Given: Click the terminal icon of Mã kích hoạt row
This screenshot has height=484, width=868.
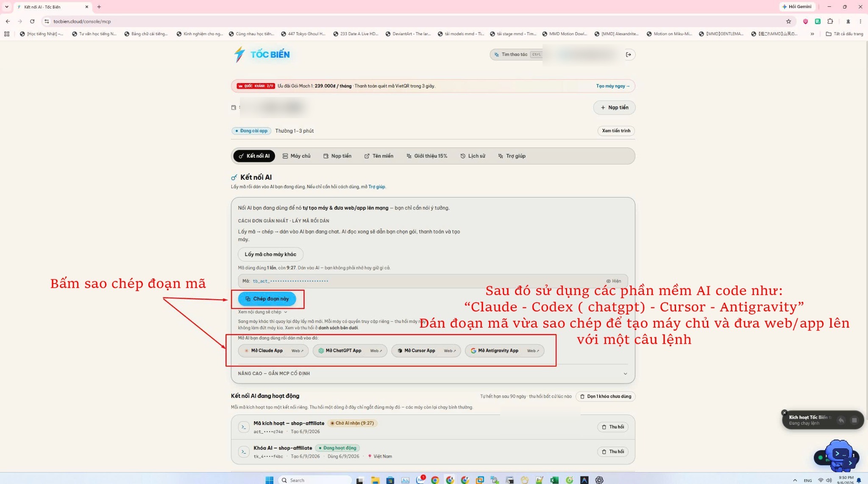Looking at the screenshot, I should tap(244, 427).
